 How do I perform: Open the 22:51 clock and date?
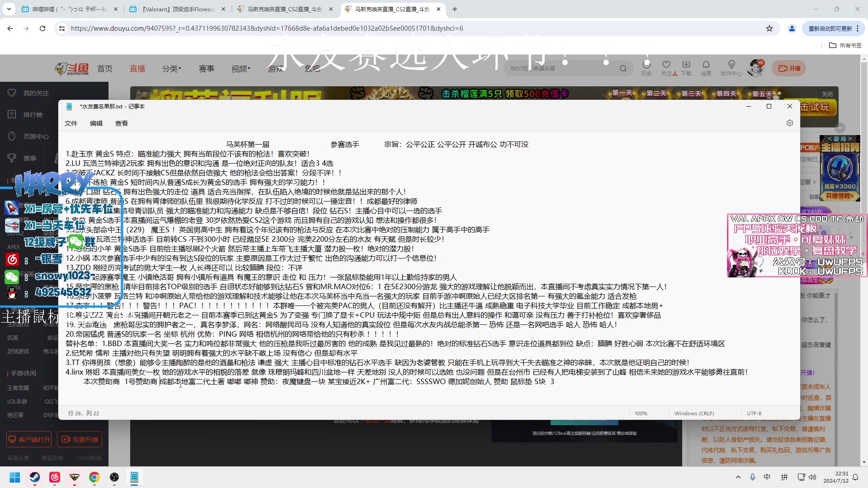pyautogui.click(x=836, y=477)
